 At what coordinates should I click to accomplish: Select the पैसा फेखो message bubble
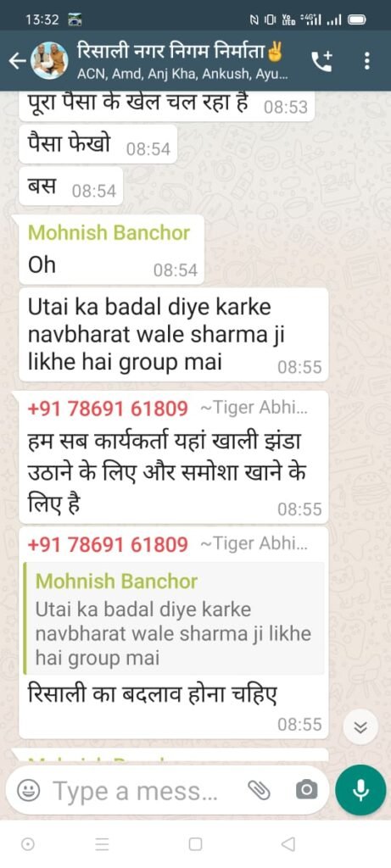(98, 144)
